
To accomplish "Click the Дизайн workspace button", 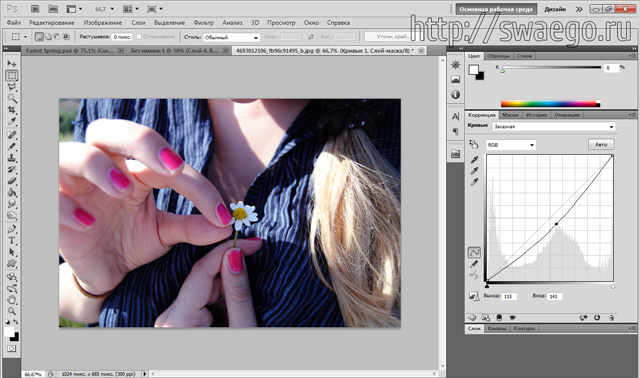I will click(x=555, y=9).
